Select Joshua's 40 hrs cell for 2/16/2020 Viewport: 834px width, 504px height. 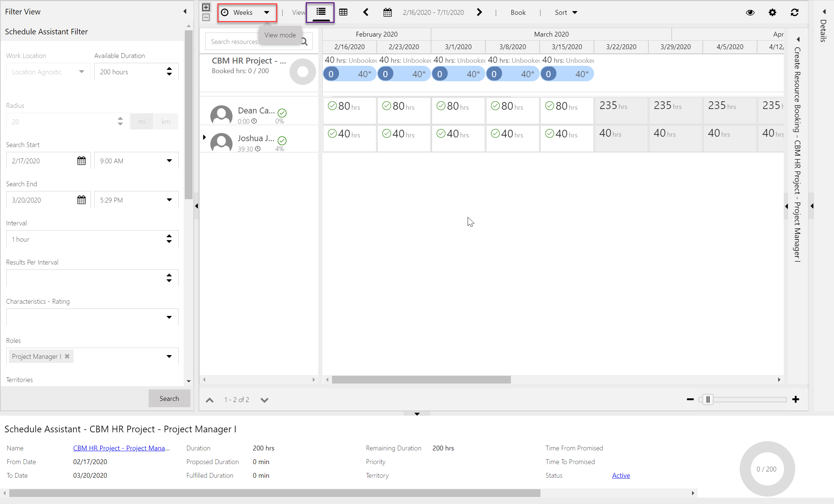[x=349, y=138]
